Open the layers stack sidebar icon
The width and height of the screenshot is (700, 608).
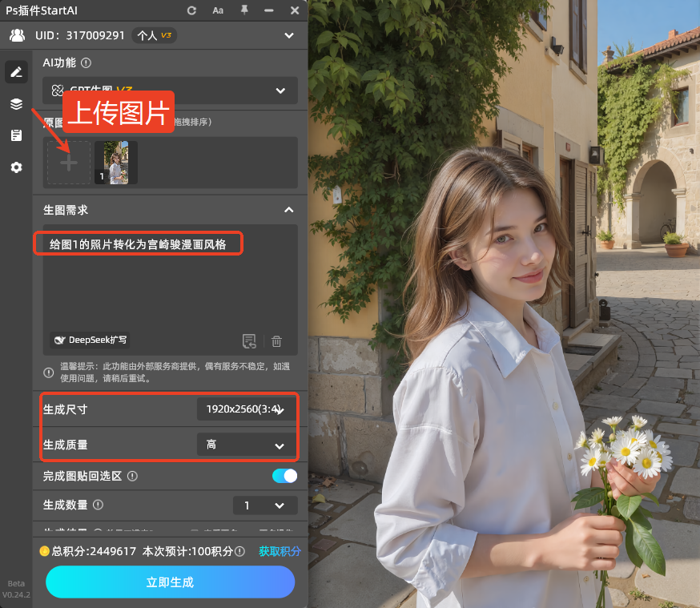click(17, 103)
